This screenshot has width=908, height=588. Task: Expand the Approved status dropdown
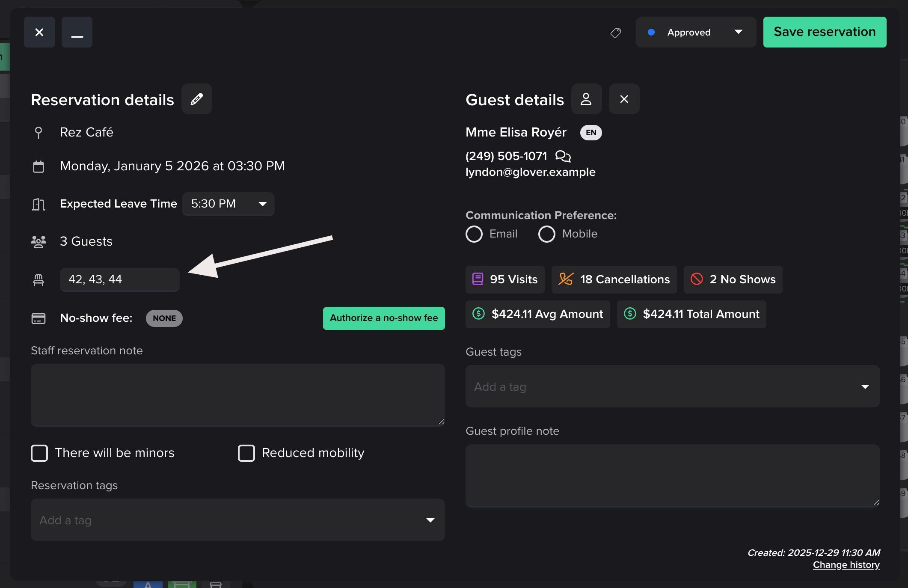[695, 32]
